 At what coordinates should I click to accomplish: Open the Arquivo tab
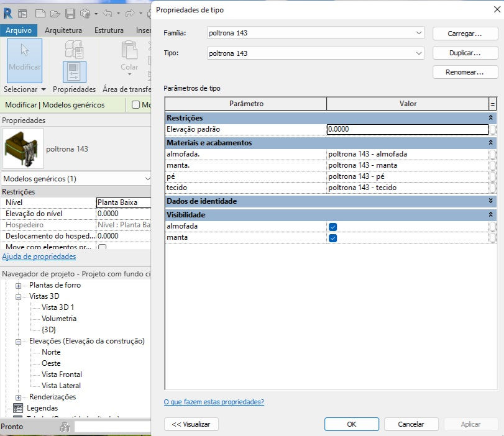(19, 30)
